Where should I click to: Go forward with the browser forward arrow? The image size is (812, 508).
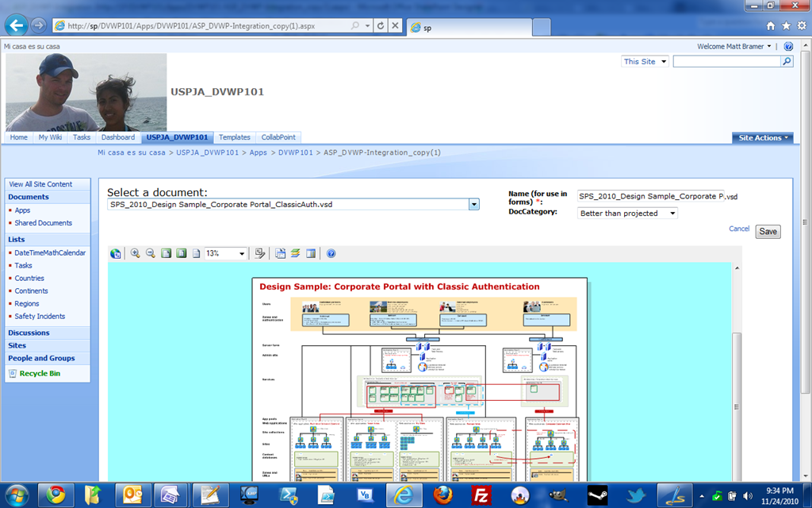(x=38, y=25)
